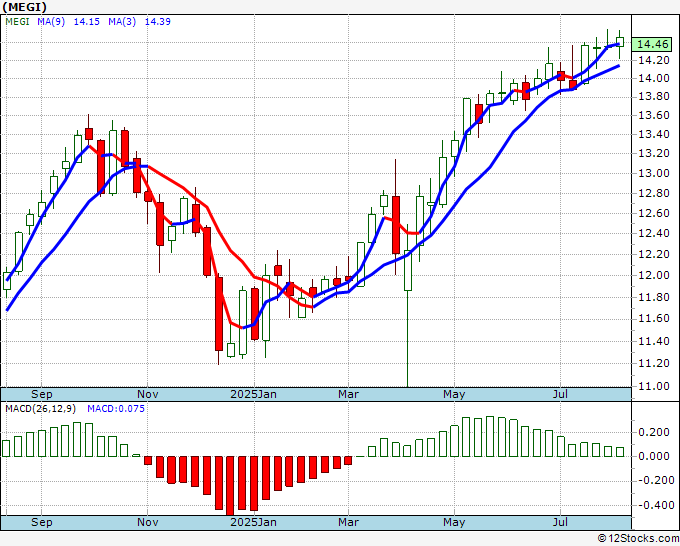
Task: Click Jul on the price chart date axis
Action: click(560, 394)
